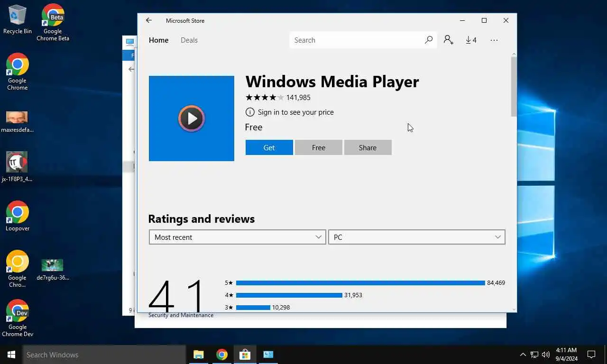Click the scrollbar down arrow
This screenshot has height=364, width=607.
[x=514, y=309]
